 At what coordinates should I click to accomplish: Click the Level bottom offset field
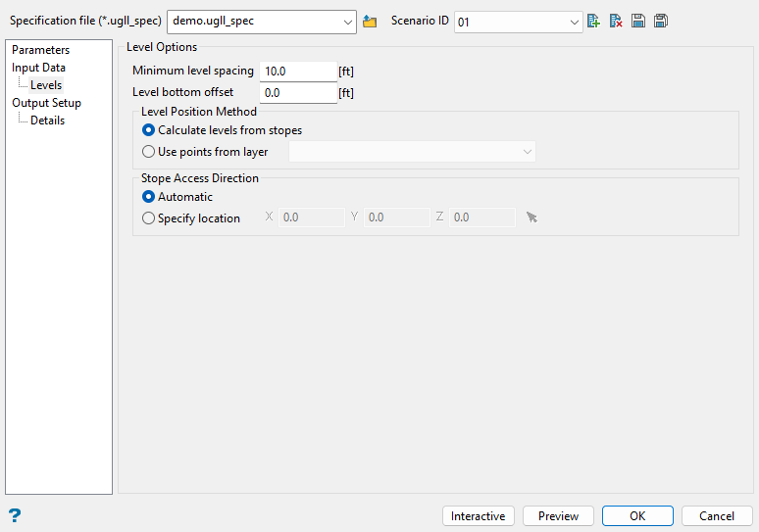298,93
